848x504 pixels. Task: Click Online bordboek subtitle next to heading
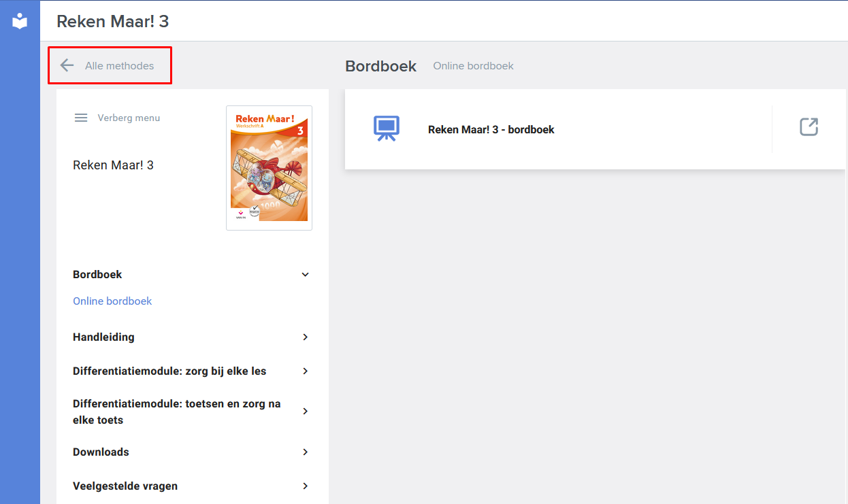coord(473,66)
